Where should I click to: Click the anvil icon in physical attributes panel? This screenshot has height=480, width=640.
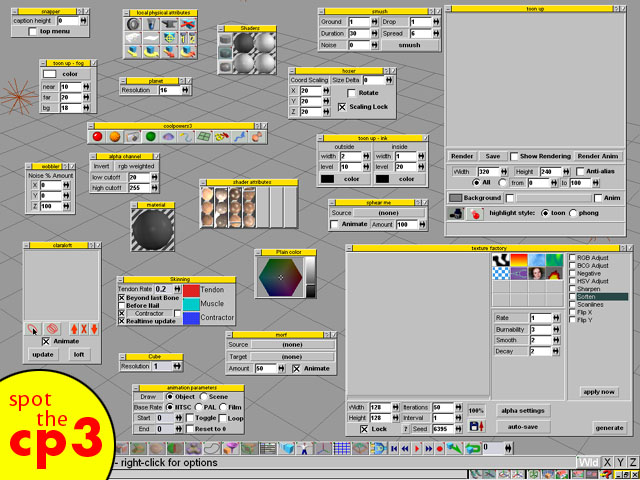169,24
